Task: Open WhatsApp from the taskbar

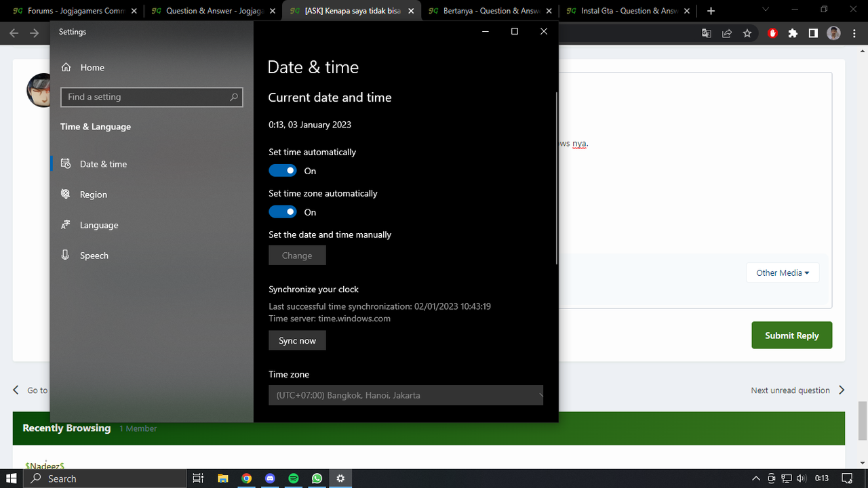Action: click(317, 479)
